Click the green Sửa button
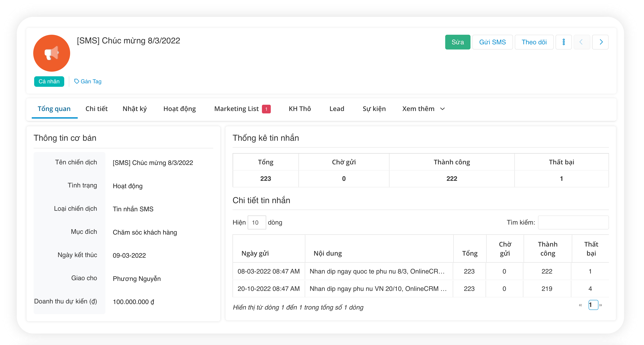Viewport: 644px width, 345px height. (x=458, y=42)
